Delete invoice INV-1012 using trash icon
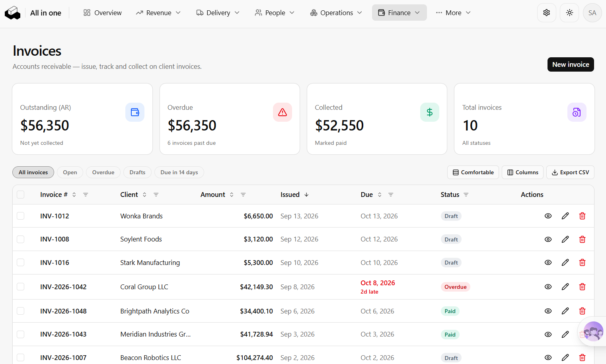The image size is (606, 364). 582,216
